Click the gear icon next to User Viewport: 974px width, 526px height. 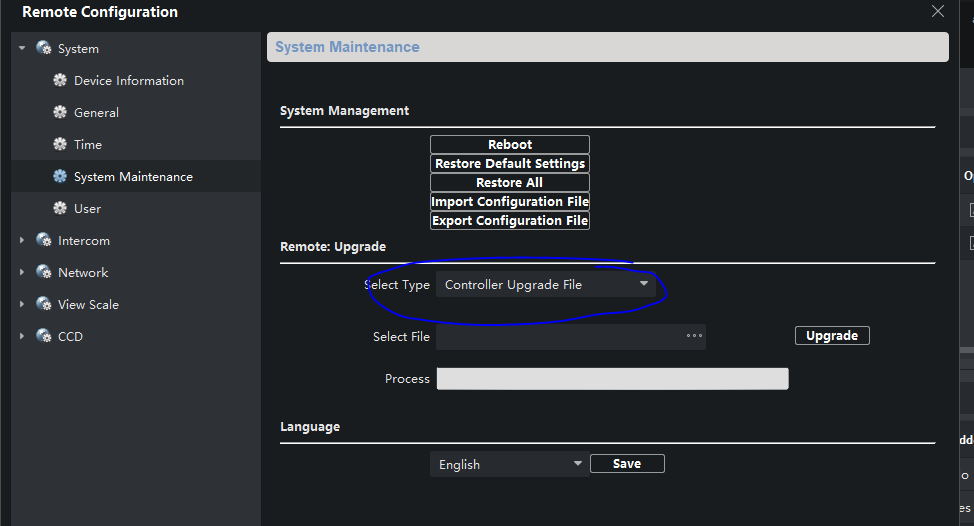tap(60, 209)
